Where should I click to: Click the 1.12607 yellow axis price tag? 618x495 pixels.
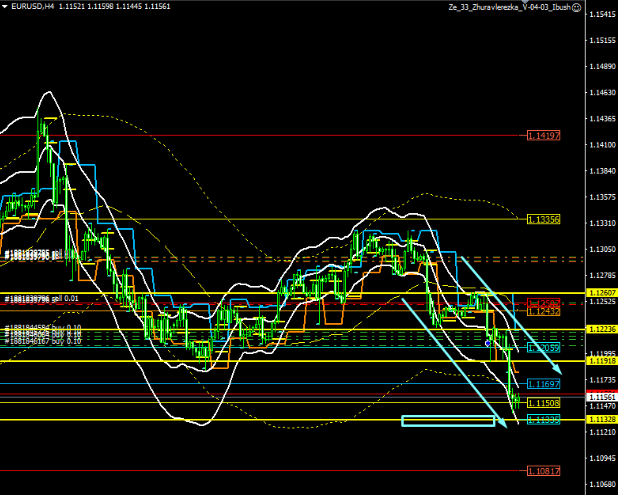pyautogui.click(x=600, y=294)
